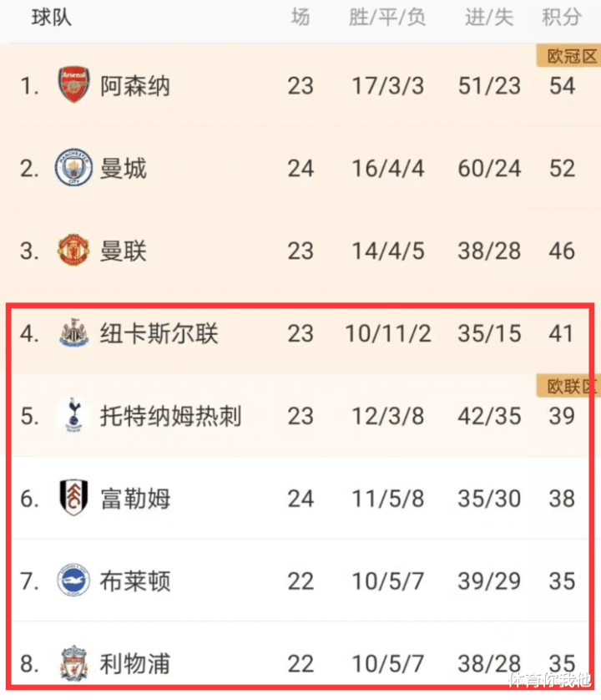This screenshot has height=700, width=601.
Task: Open team name 纽卡斯尔联
Action: 159,333
